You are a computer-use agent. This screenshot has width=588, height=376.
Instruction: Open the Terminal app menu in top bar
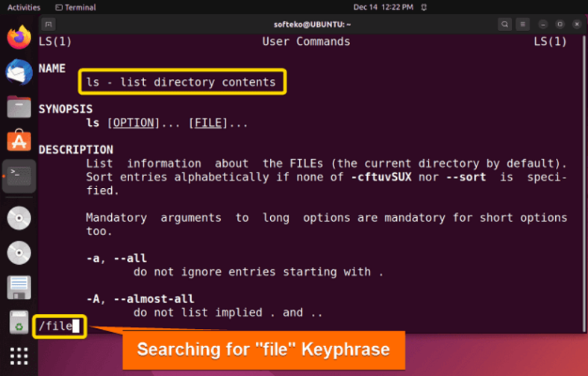75,7
